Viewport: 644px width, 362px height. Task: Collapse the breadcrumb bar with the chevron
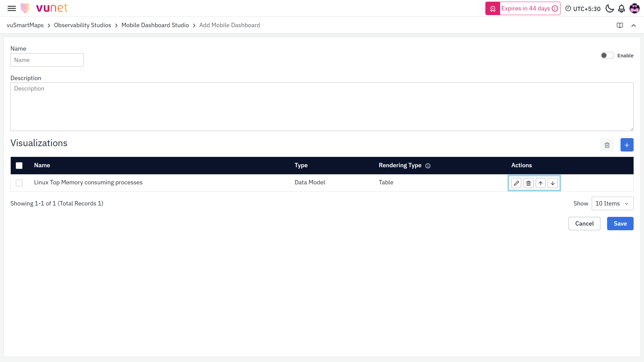pyautogui.click(x=633, y=25)
